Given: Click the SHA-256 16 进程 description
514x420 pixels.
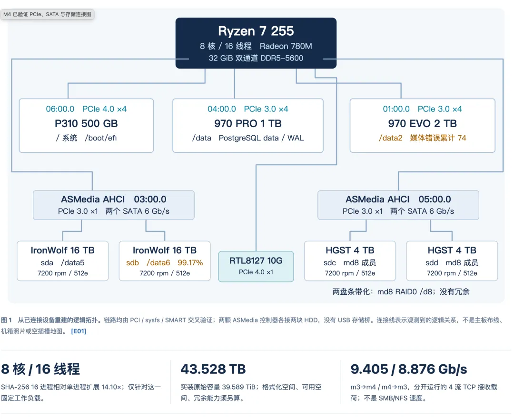Looking at the screenshot, I should (81, 392).
